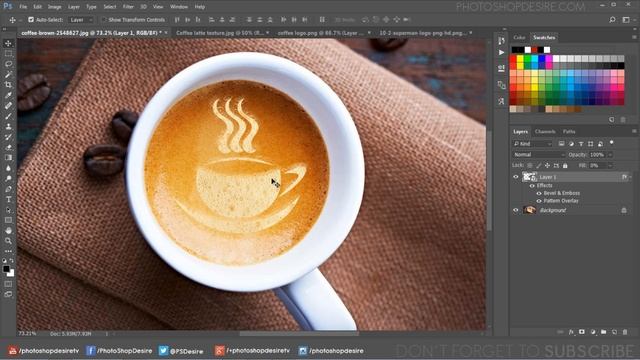Screen dimensions: 640x360
Task: Pick the yellow swatch in top row
Action: [520, 59]
